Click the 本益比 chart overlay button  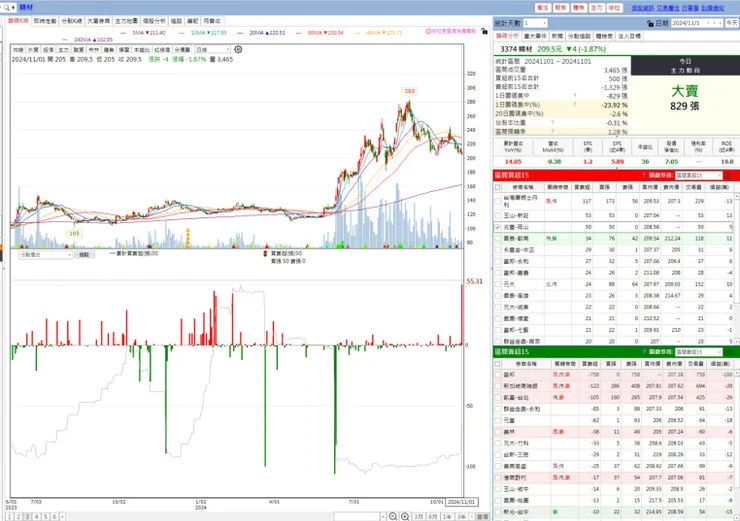pyautogui.click(x=142, y=50)
